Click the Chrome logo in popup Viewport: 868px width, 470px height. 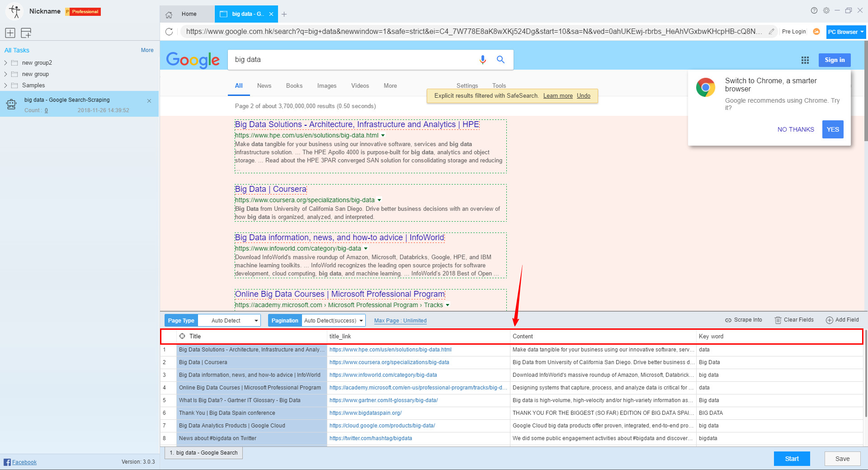point(706,87)
